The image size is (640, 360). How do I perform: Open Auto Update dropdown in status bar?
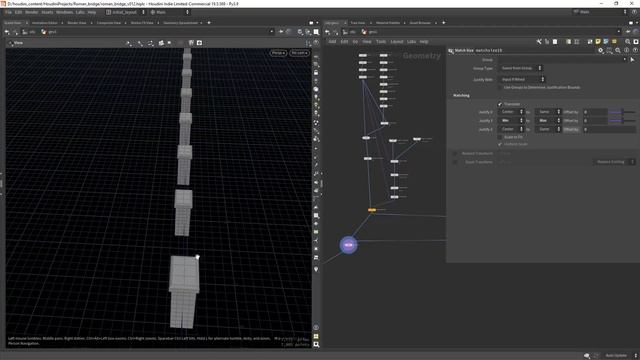click(620, 356)
